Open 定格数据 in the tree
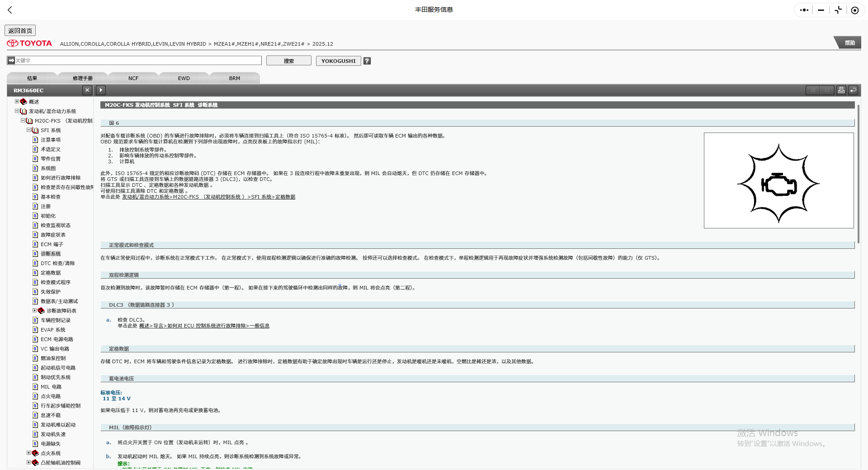The width and height of the screenshot is (868, 470). (x=51, y=273)
